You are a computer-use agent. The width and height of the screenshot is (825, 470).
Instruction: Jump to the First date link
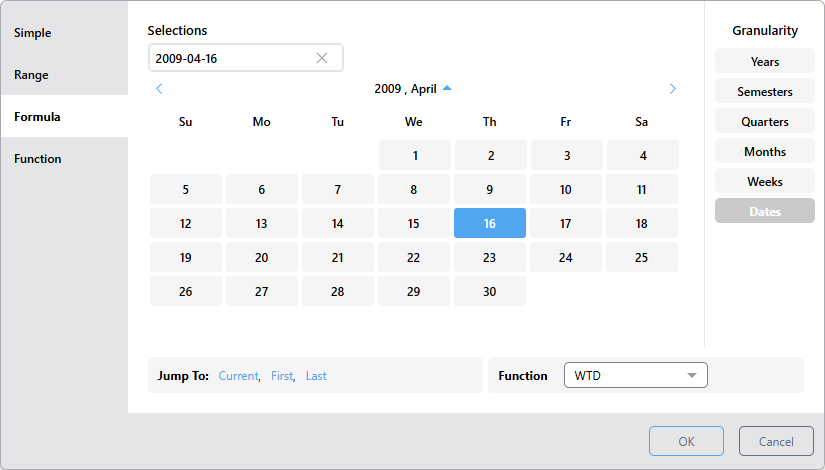pos(282,376)
